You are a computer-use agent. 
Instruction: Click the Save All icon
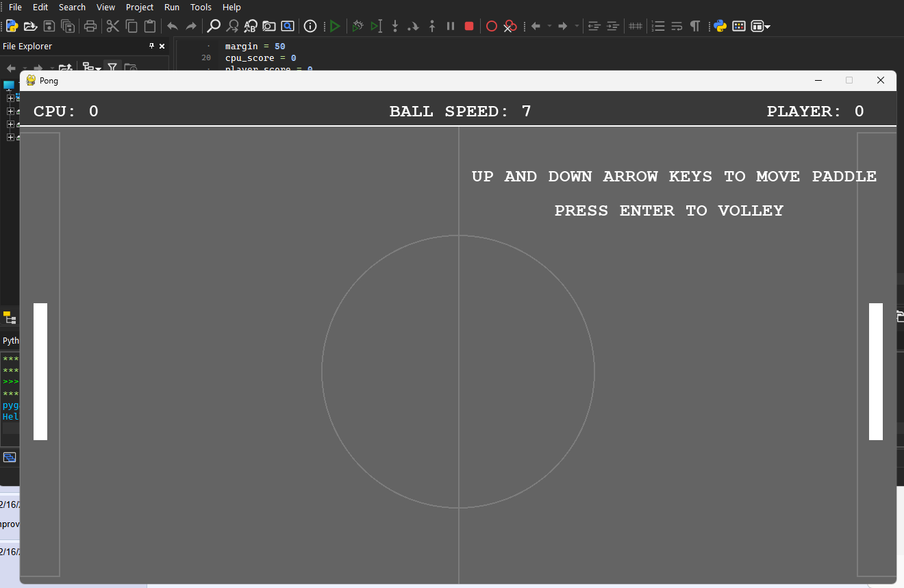pos(68,26)
